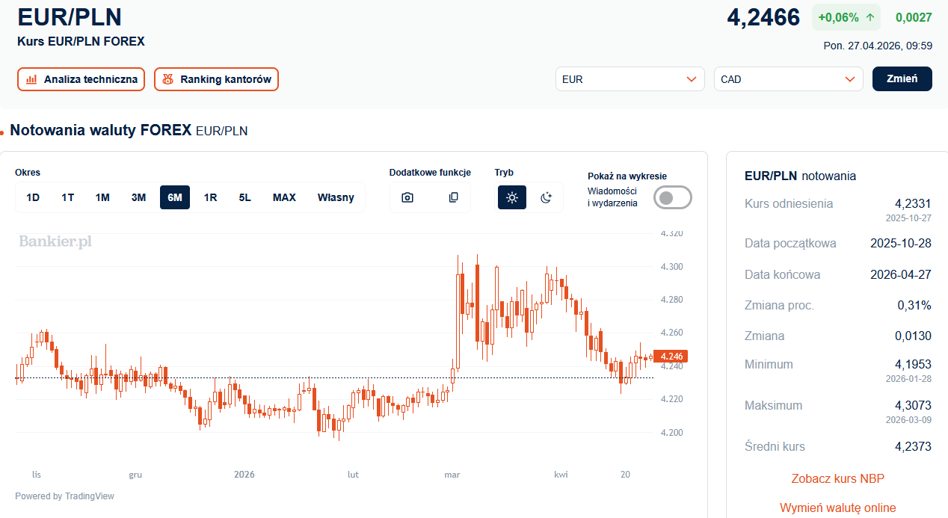Click Data początkowa value 2025-10-28
The width and height of the screenshot is (948, 518).
[x=901, y=244]
